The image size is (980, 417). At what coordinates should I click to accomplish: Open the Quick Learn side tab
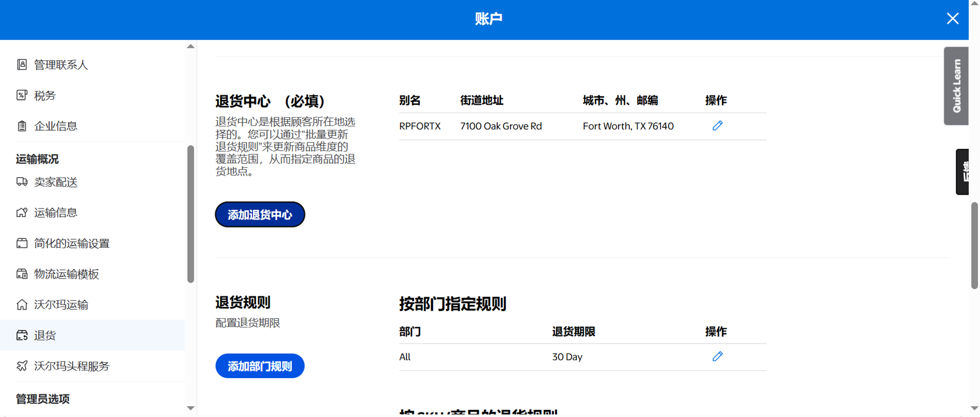[x=956, y=86]
